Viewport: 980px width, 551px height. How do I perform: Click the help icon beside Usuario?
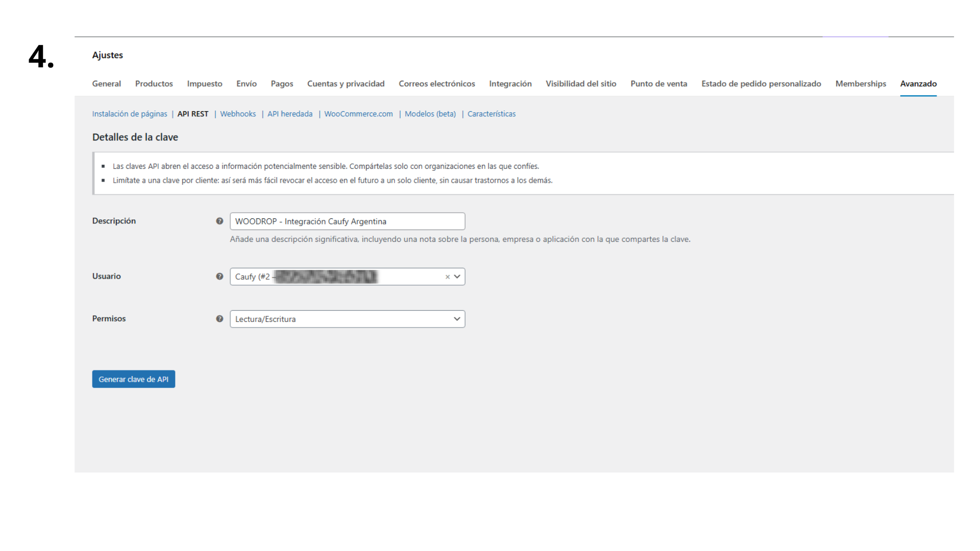pos(219,276)
